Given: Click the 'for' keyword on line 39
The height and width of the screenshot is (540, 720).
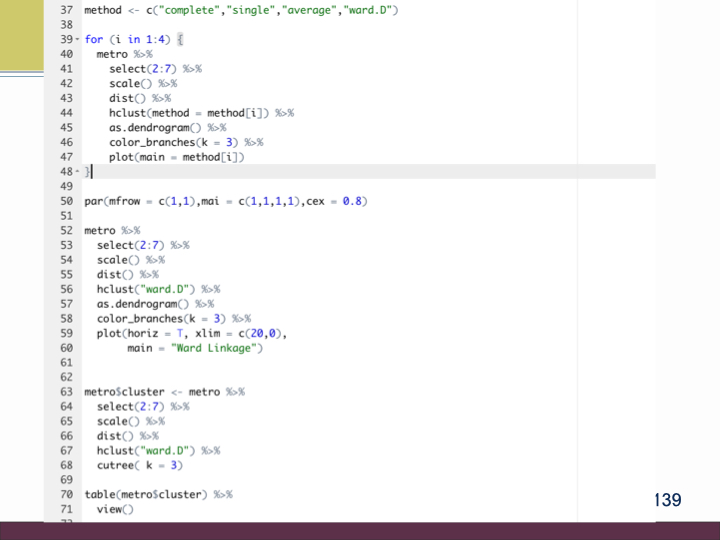Looking at the screenshot, I should 93,39.
